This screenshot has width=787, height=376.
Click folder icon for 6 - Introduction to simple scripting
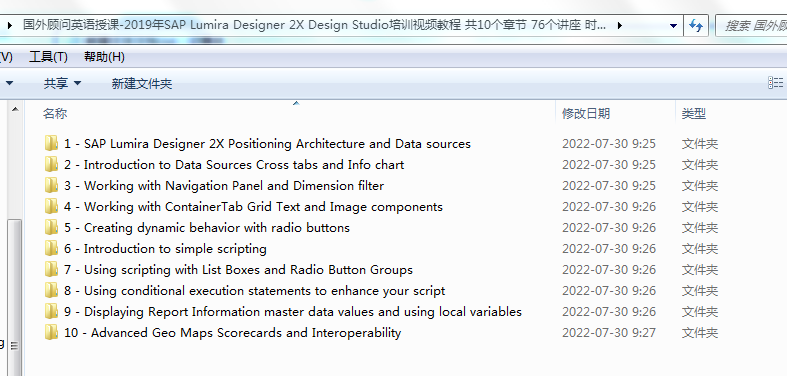coord(51,248)
